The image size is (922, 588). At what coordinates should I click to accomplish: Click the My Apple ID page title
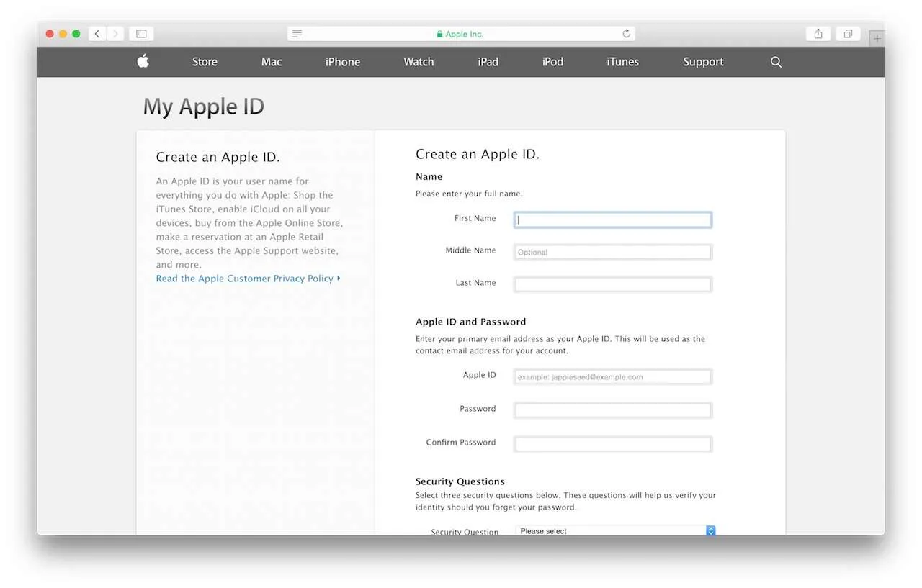pos(204,107)
